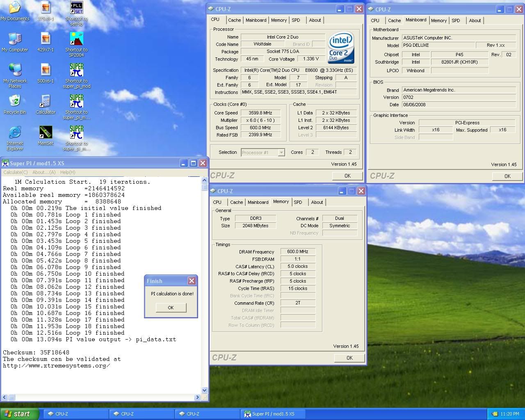
Task: Open the 429x7-1 file icon
Action: point(46,42)
